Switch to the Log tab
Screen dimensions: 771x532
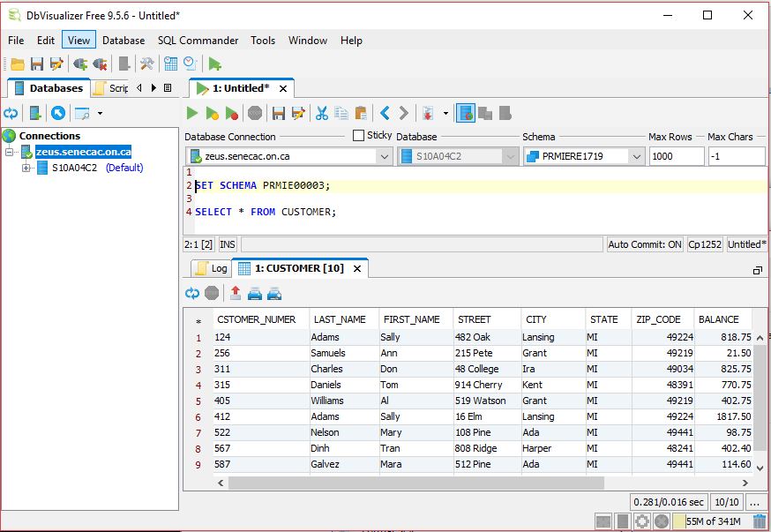pos(213,268)
